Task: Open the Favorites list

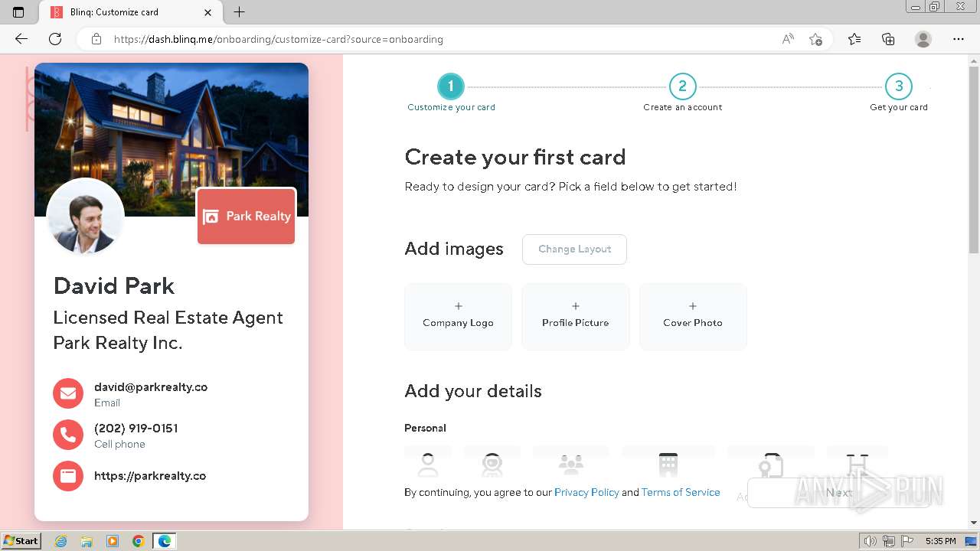Action: click(854, 39)
